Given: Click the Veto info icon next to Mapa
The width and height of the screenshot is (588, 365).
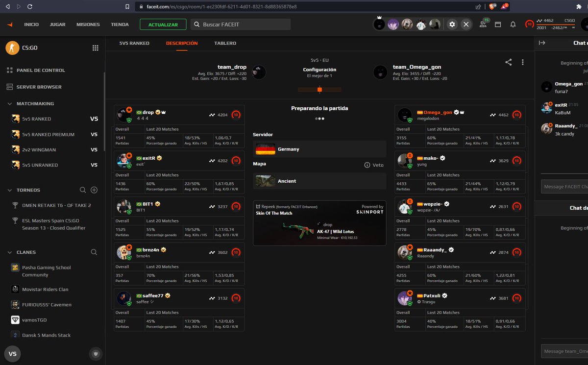Looking at the screenshot, I should 367,165.
